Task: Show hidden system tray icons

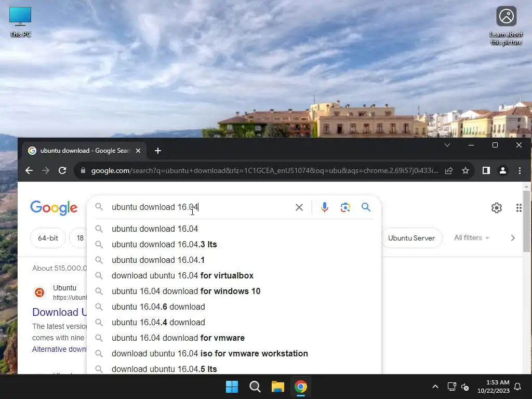Action: (435, 387)
